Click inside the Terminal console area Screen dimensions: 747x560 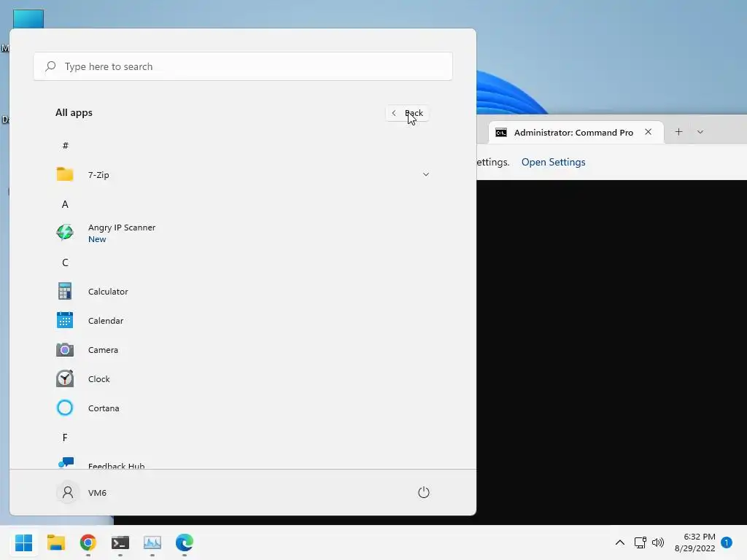point(612,352)
